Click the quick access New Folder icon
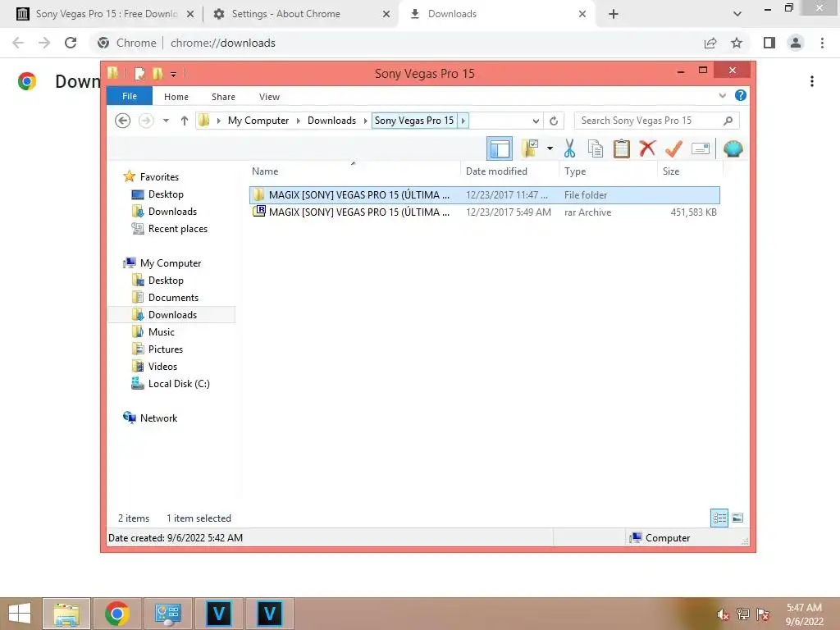 tap(157, 73)
